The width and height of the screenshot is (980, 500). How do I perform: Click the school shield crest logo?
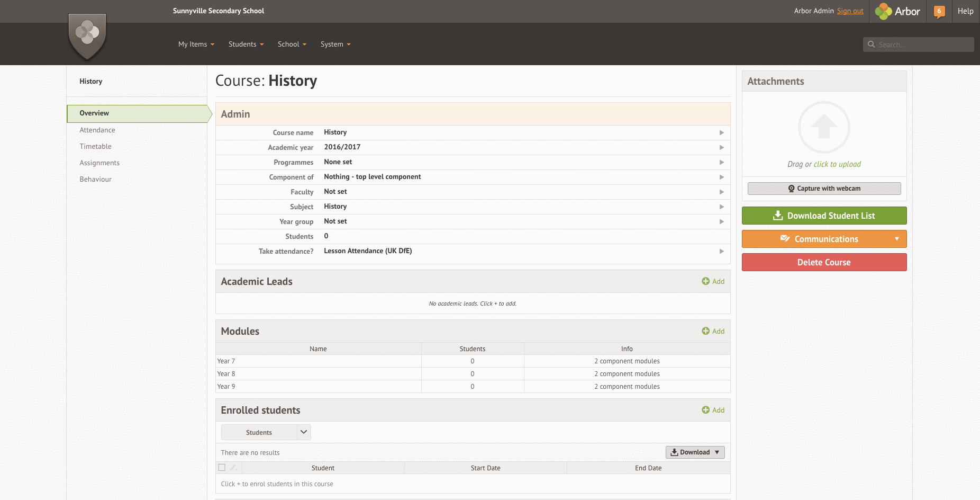[x=87, y=36]
